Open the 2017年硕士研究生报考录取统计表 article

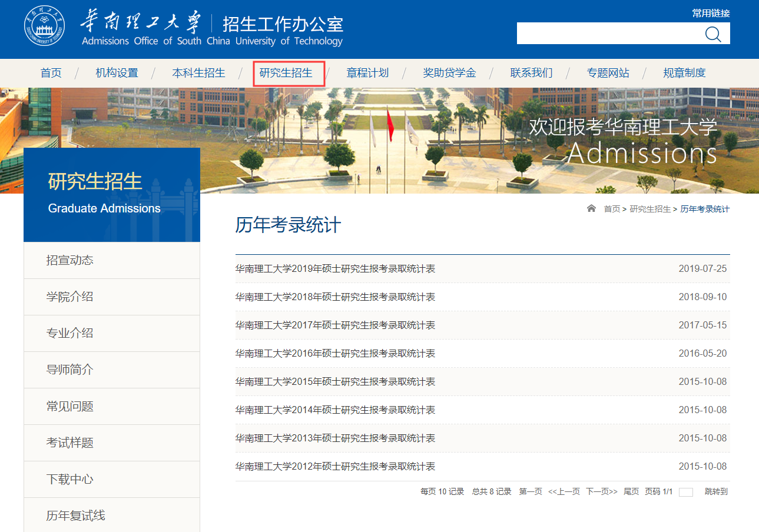point(335,325)
